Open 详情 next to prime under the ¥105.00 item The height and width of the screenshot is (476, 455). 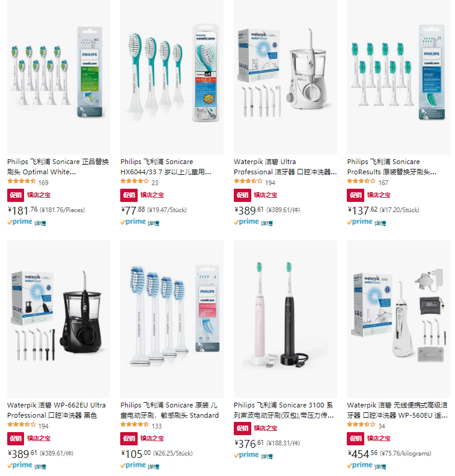153,467
